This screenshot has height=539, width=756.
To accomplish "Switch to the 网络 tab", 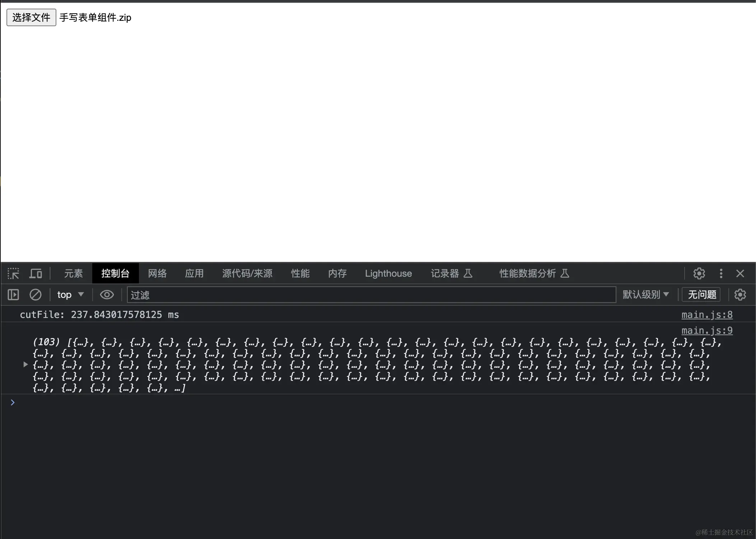I will pyautogui.click(x=157, y=273).
